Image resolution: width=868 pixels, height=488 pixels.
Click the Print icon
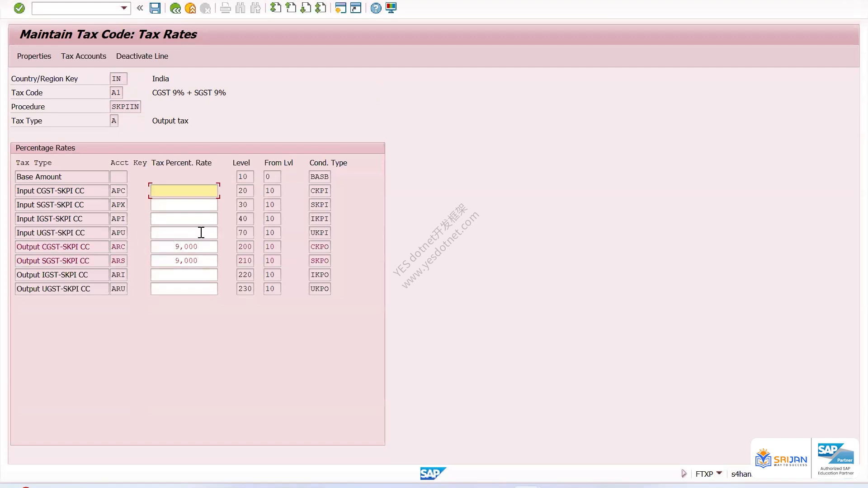pyautogui.click(x=225, y=8)
